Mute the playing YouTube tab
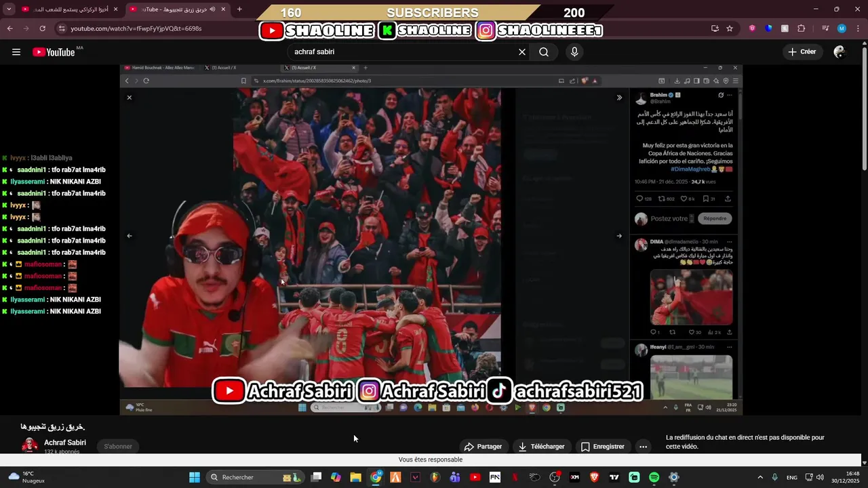 point(212,9)
